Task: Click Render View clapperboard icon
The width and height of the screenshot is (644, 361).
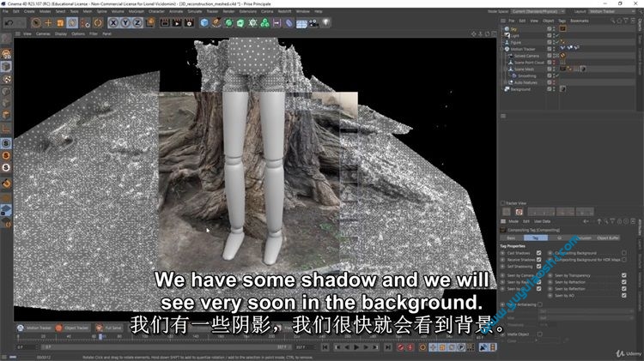Action: tap(165, 23)
